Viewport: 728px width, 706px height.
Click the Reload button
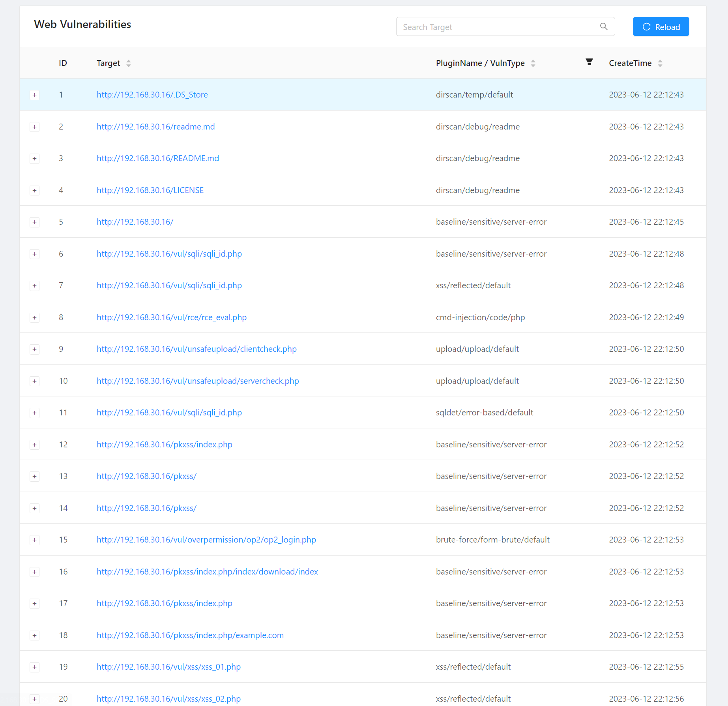pos(661,26)
